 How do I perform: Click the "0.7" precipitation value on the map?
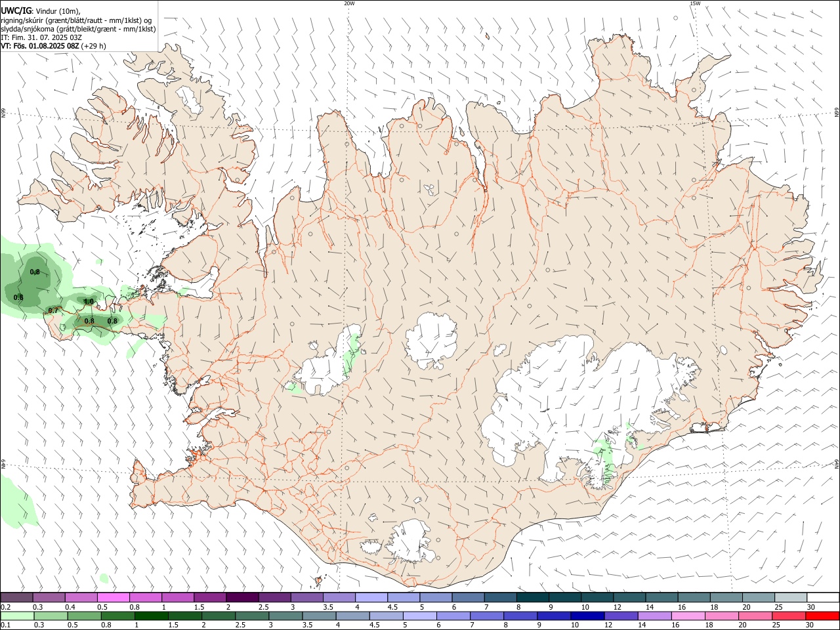53,310
